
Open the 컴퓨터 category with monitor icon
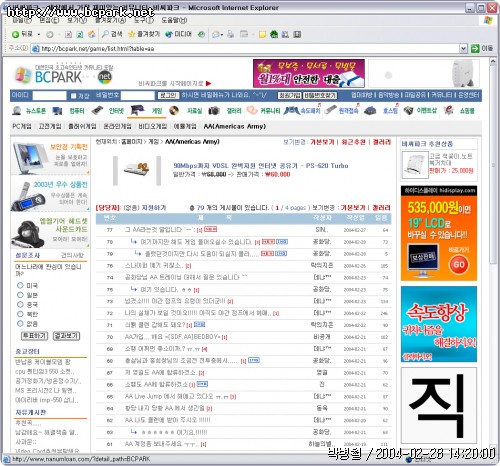coord(69,111)
